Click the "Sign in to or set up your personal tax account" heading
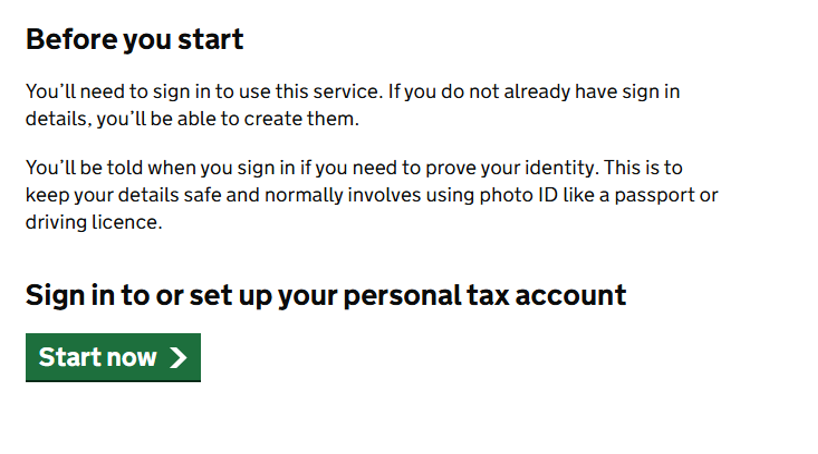 [326, 295]
